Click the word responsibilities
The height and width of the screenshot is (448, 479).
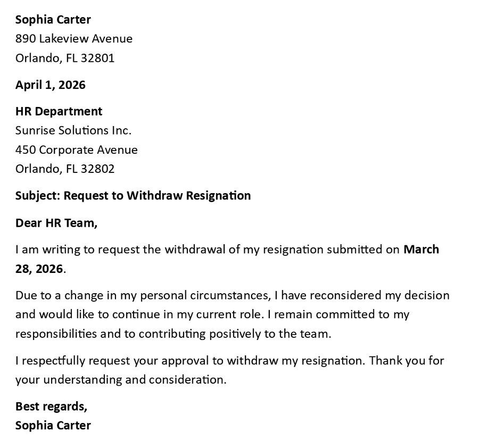56,334
